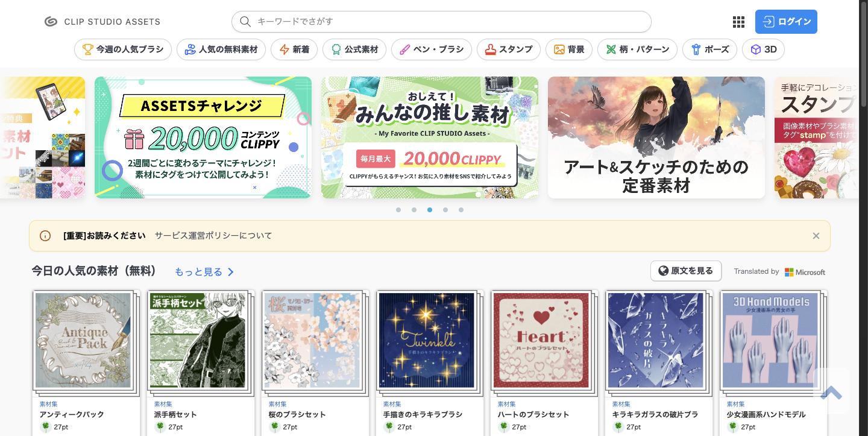Click the login door icon
Viewport: 868px width, 436px height.
769,22
